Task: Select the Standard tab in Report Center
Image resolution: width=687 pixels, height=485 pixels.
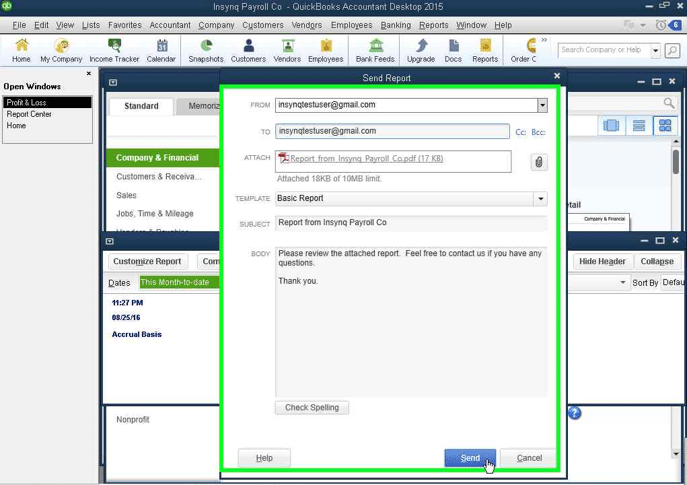Action: pyautogui.click(x=141, y=106)
